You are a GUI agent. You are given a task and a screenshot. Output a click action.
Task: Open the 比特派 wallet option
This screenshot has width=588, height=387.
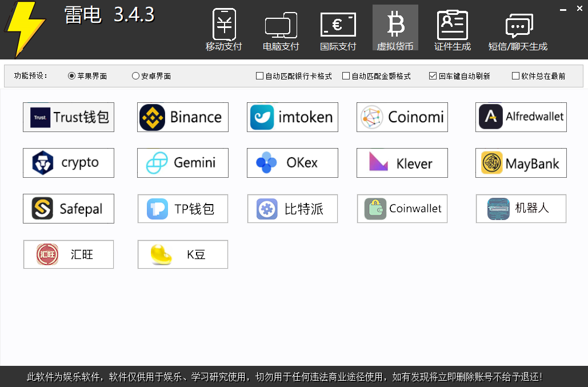pos(293,209)
